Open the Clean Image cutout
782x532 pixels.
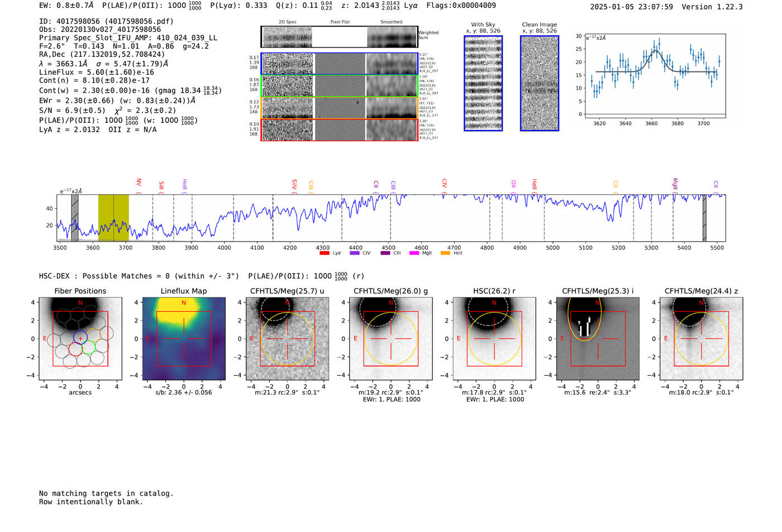point(540,83)
